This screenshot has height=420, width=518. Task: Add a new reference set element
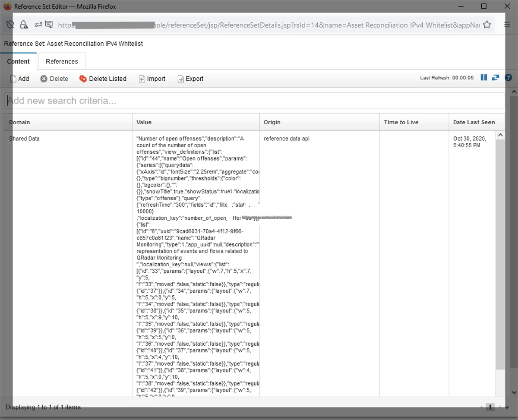(x=20, y=79)
